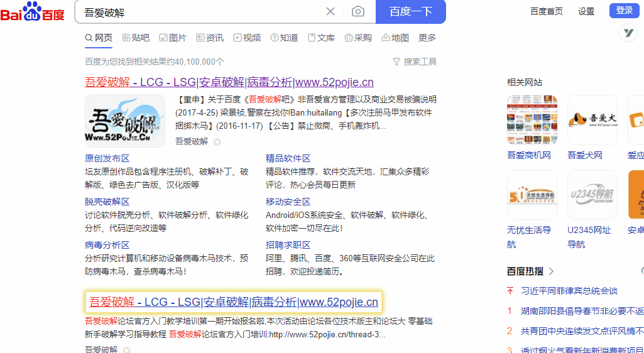Screen dimensions: 644x353
Task: Open 百度热搜 heading link
Action: pos(530,271)
